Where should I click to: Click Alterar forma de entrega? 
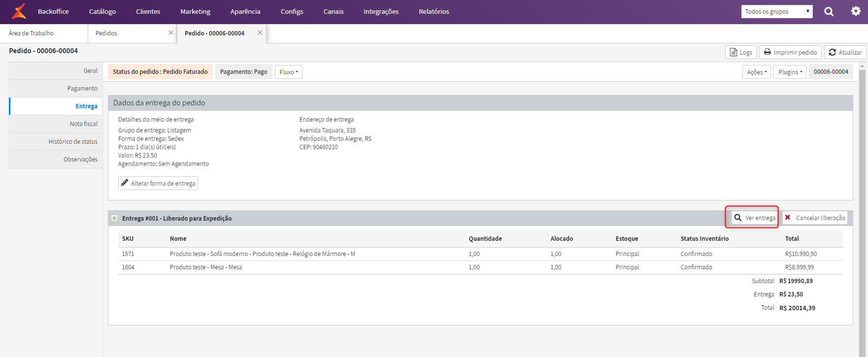tap(158, 183)
